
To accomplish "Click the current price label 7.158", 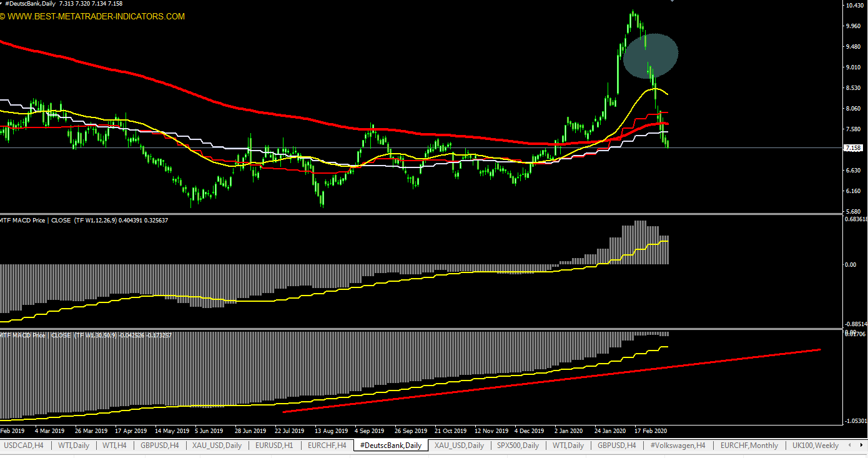I will coord(853,148).
